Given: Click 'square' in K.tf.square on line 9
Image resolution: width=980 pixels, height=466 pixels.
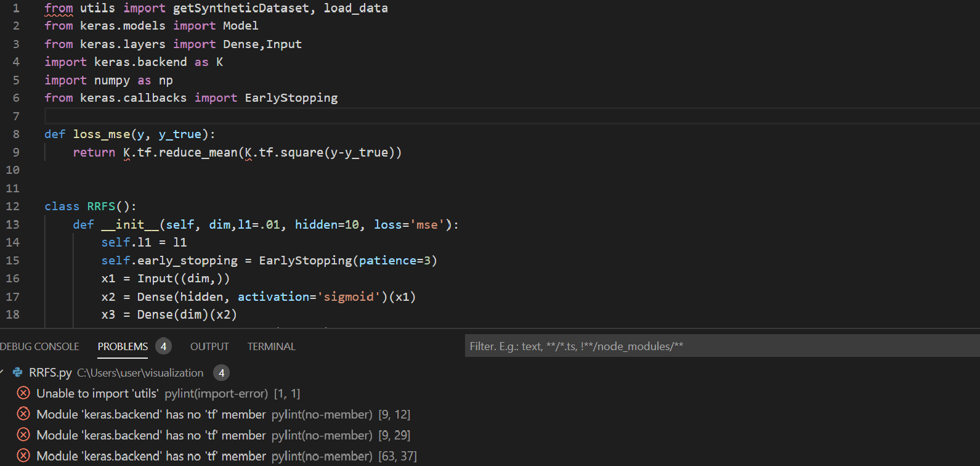Looking at the screenshot, I should (302, 152).
